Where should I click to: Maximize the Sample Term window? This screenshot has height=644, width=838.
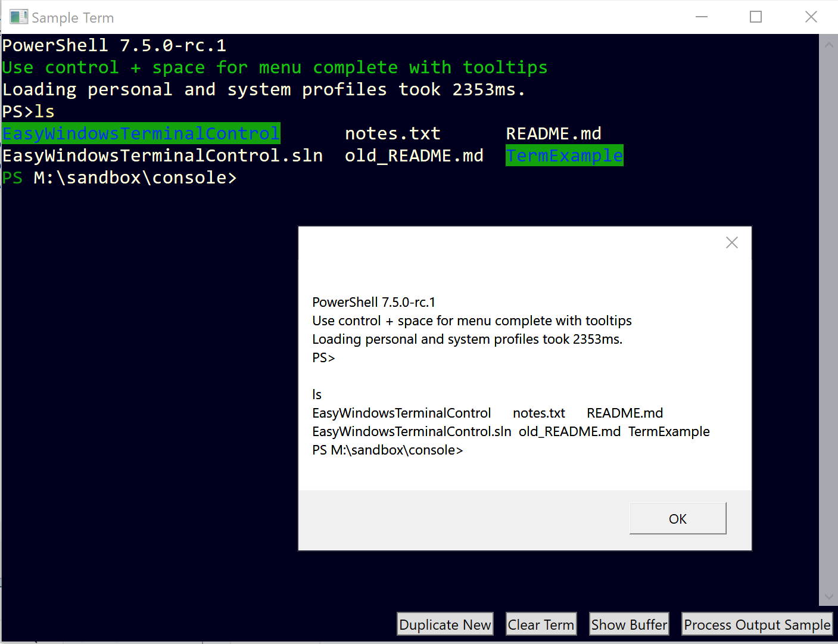tap(756, 17)
